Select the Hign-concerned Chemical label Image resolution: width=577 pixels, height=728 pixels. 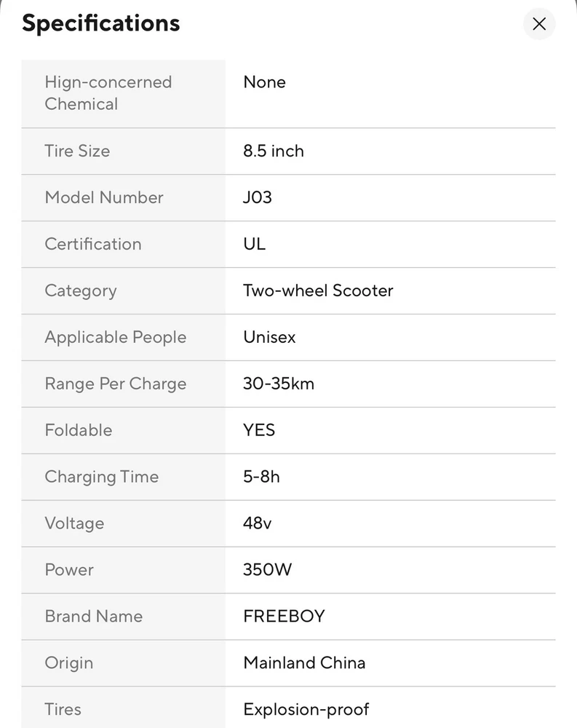click(108, 93)
